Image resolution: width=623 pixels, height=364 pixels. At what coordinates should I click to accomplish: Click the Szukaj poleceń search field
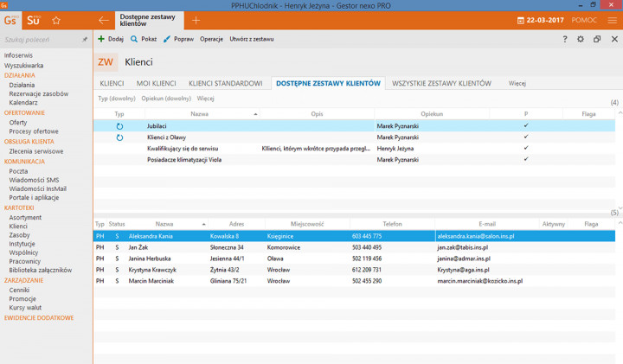point(39,39)
